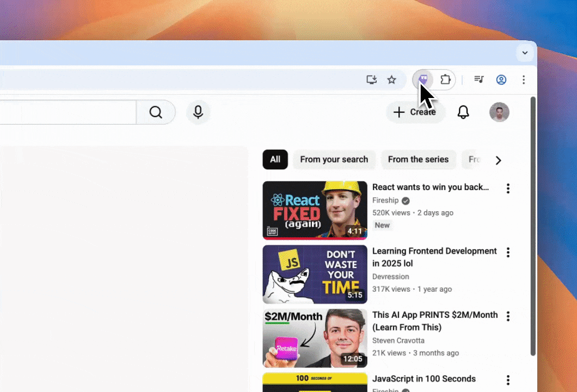Start voice search with the microphone
The width and height of the screenshot is (577, 392).
(x=198, y=112)
